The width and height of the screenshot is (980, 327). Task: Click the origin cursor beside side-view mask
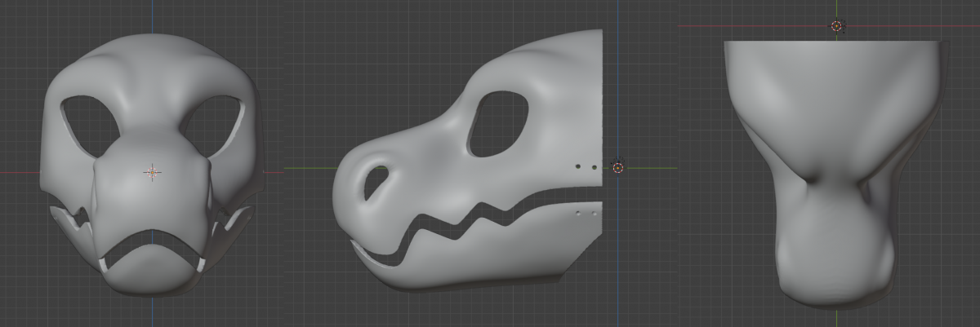618,167
